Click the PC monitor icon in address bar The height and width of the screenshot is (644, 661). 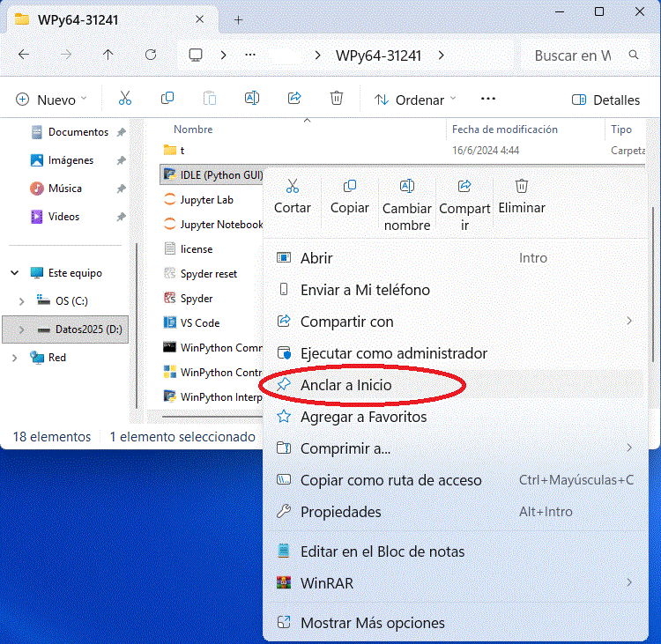tap(196, 55)
